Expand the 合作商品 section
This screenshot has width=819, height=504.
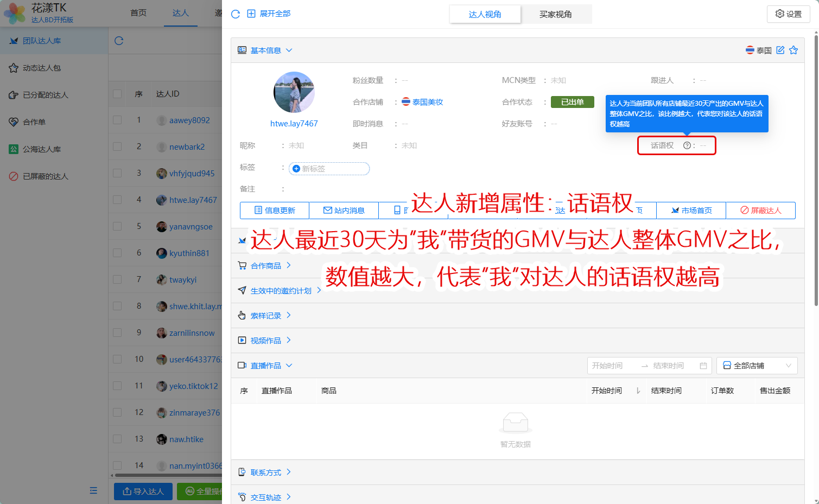266,266
